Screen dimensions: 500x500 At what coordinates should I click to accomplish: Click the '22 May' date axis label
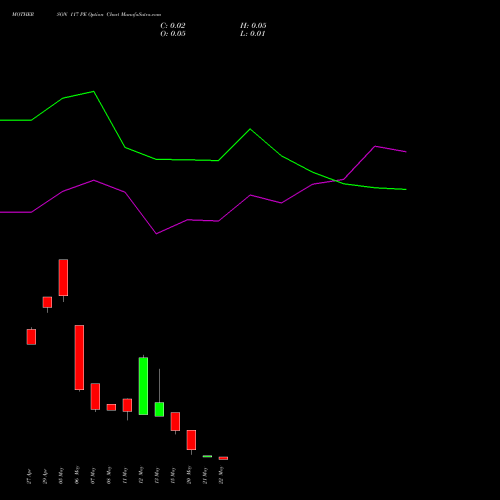point(221,475)
